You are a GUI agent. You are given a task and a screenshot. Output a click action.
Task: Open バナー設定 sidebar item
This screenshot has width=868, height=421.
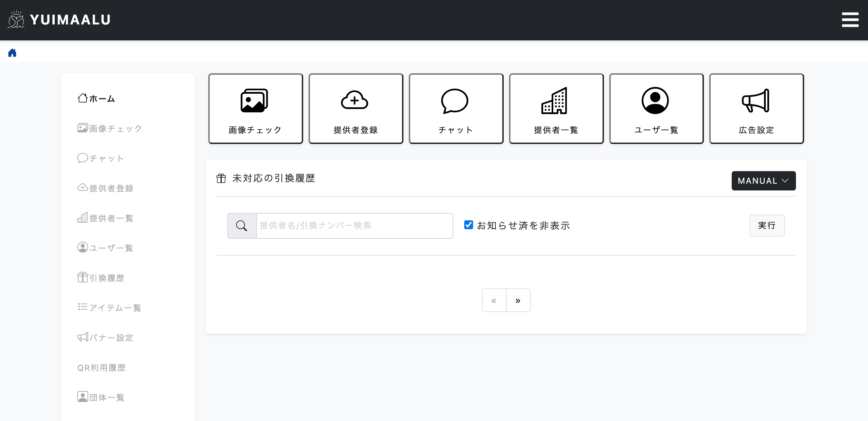[105, 337]
